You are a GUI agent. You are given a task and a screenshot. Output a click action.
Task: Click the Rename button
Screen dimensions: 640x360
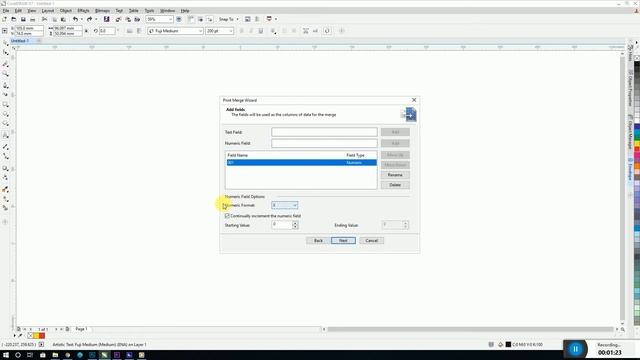[x=395, y=175]
